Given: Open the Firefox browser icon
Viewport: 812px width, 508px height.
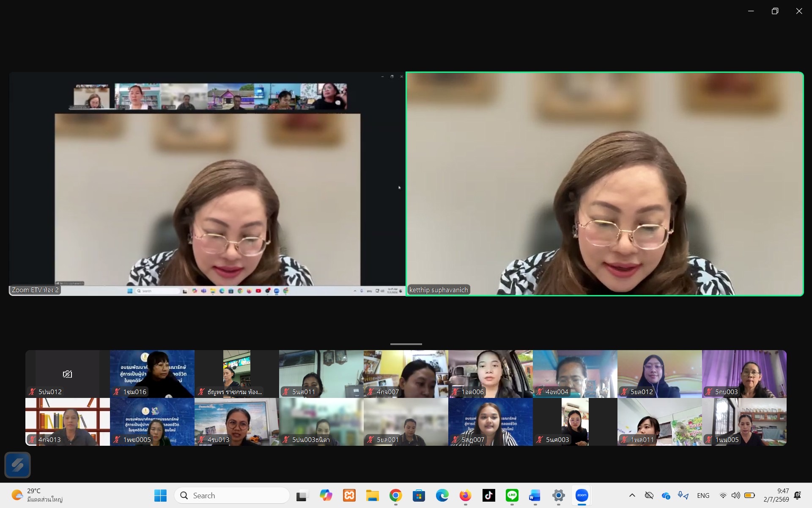Looking at the screenshot, I should [x=465, y=495].
